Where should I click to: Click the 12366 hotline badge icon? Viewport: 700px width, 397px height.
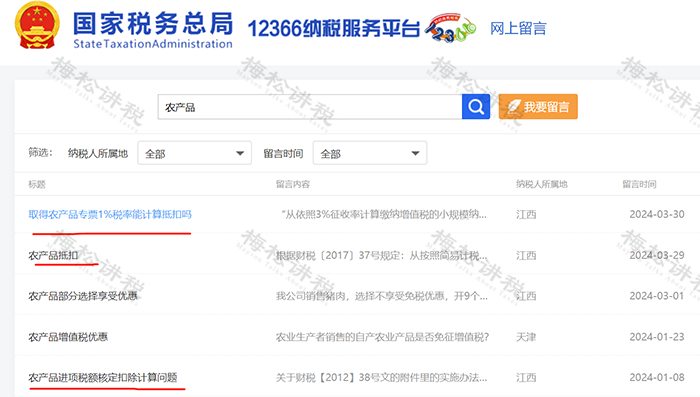click(450, 29)
